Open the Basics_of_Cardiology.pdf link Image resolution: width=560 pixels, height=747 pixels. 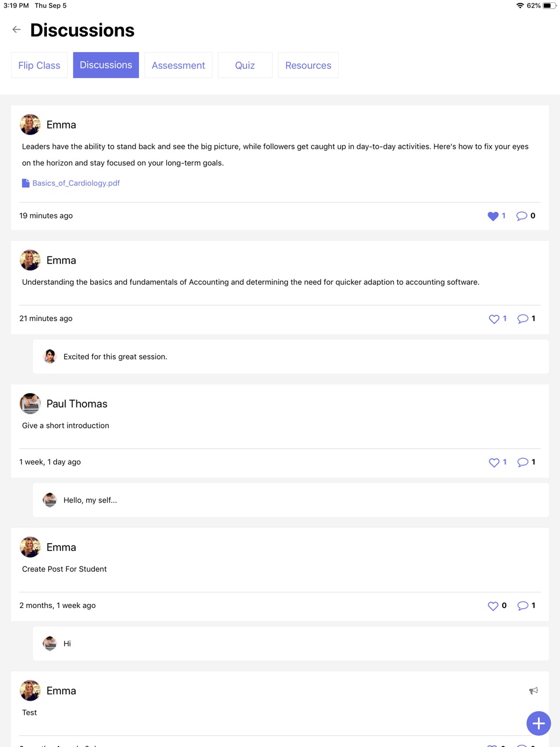pos(76,183)
